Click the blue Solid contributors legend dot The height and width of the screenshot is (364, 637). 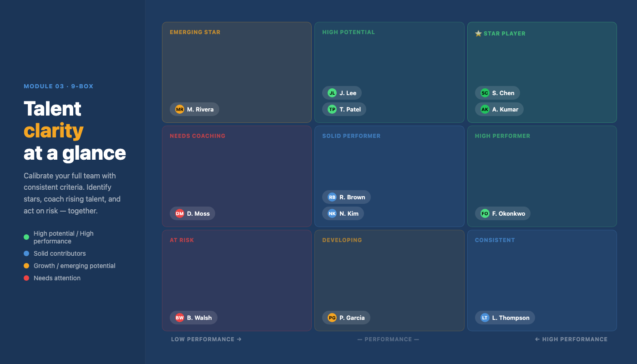coord(26,253)
